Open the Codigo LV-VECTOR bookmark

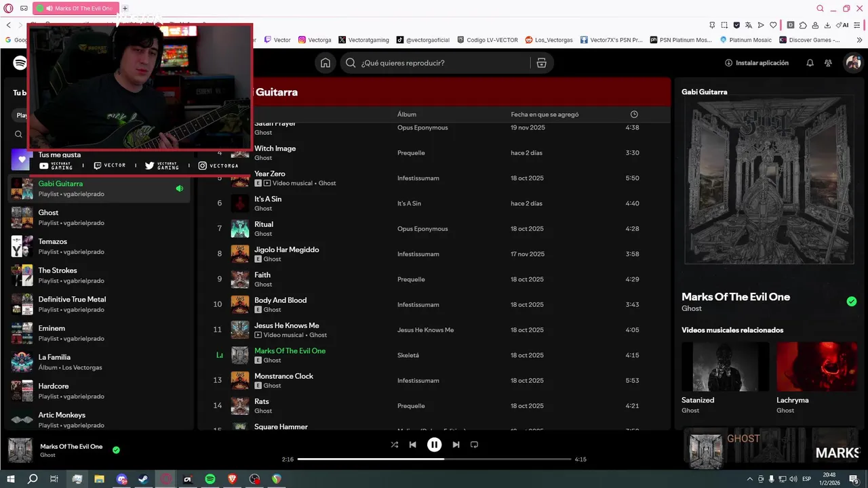(488, 40)
